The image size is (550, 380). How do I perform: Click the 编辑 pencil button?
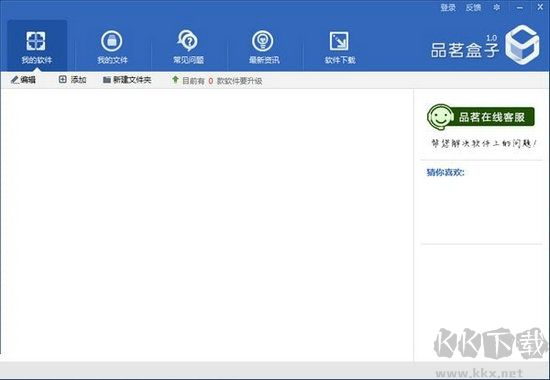coord(23,80)
